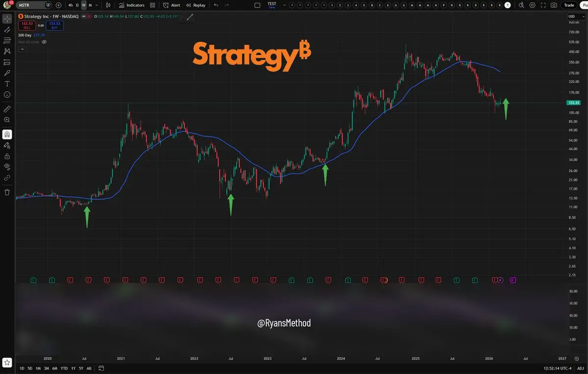This screenshot has width=588, height=374.
Task: Click the 200 Day indicator label
Action: [25, 35]
